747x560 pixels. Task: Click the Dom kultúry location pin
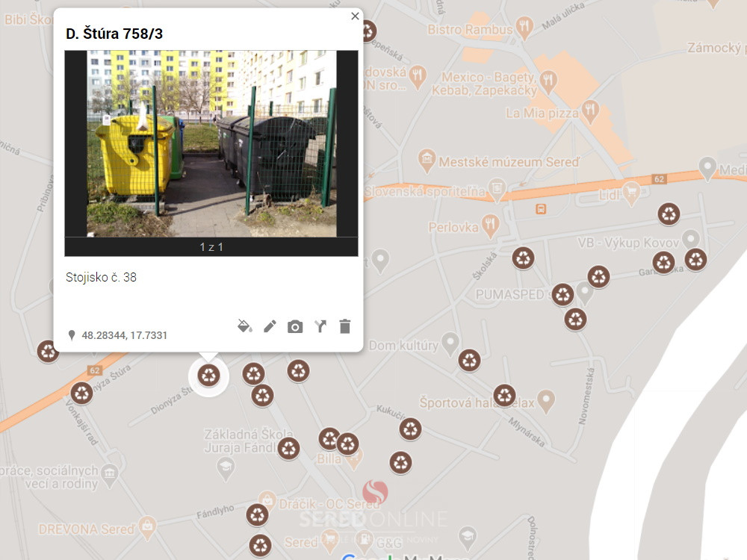tap(450, 343)
